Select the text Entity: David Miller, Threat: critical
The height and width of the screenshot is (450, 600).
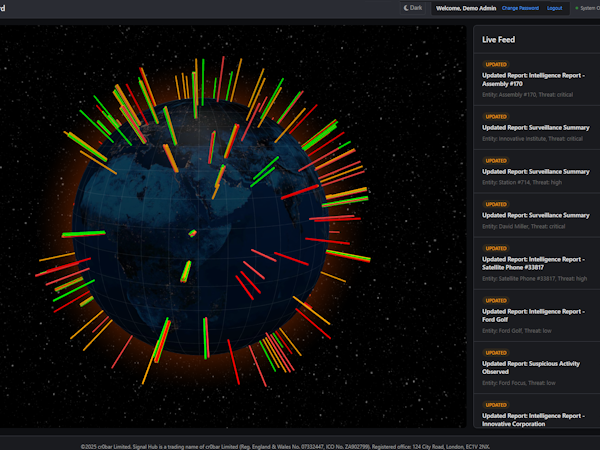point(523,226)
